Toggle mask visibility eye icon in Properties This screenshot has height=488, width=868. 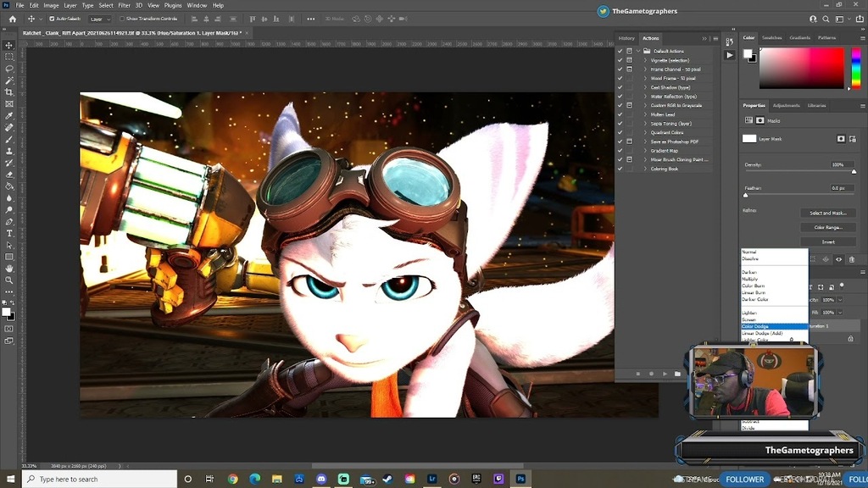pyautogui.click(x=838, y=259)
